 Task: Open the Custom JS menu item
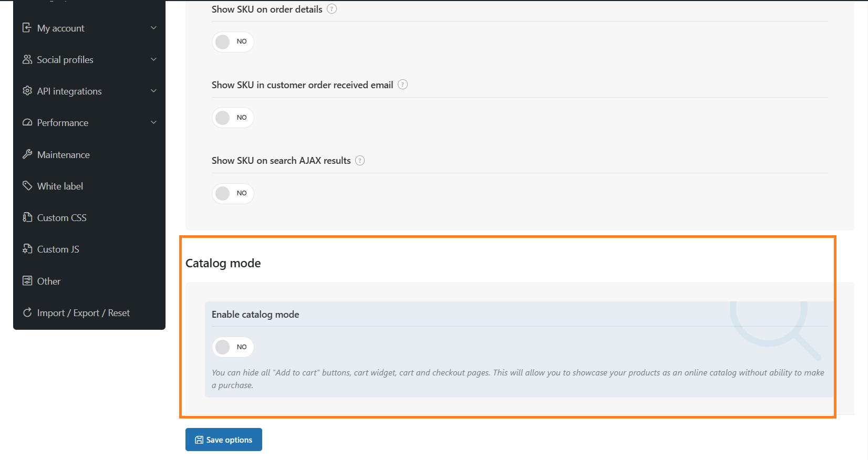pos(58,249)
